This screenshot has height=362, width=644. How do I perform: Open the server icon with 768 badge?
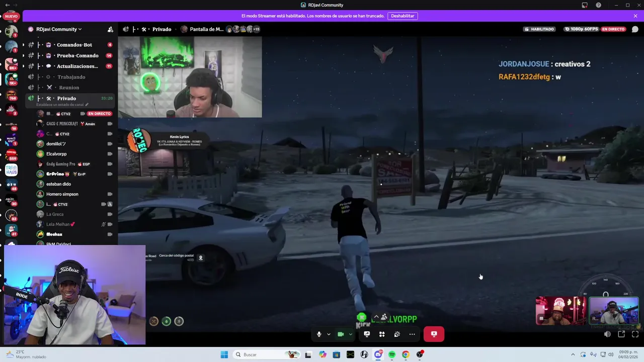11,95
